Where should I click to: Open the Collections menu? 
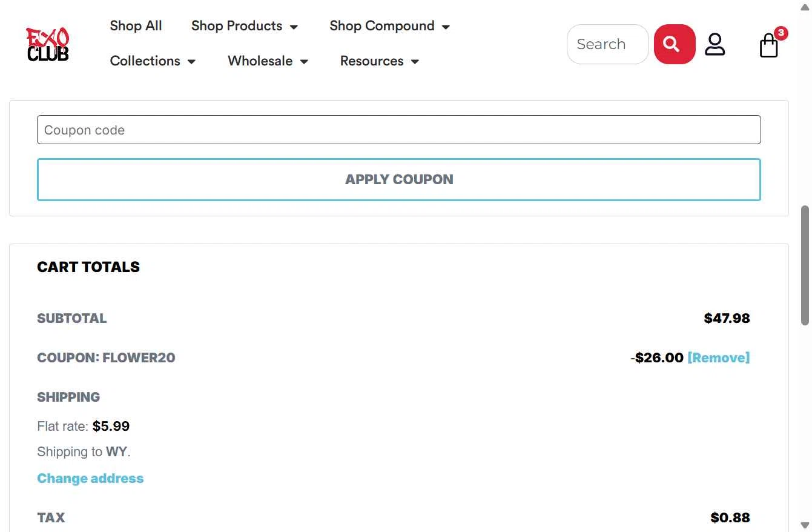[x=153, y=61]
